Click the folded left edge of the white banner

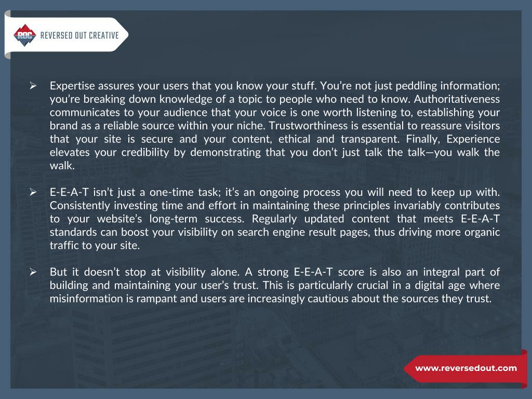(x=7, y=35)
